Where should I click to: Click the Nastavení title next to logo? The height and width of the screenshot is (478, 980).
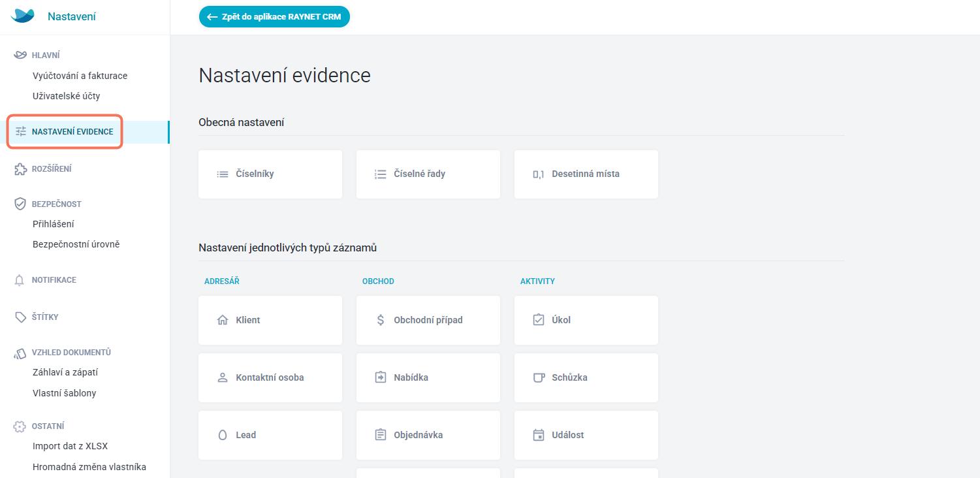72,16
